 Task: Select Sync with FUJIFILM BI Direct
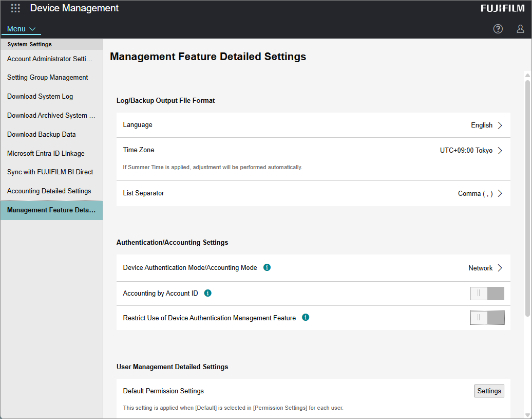pos(51,172)
